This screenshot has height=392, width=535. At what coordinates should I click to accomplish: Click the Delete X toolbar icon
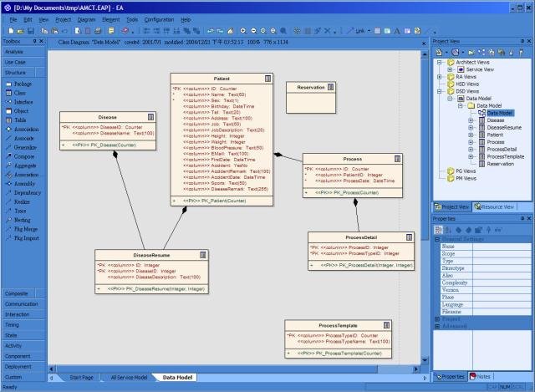[x=327, y=31]
